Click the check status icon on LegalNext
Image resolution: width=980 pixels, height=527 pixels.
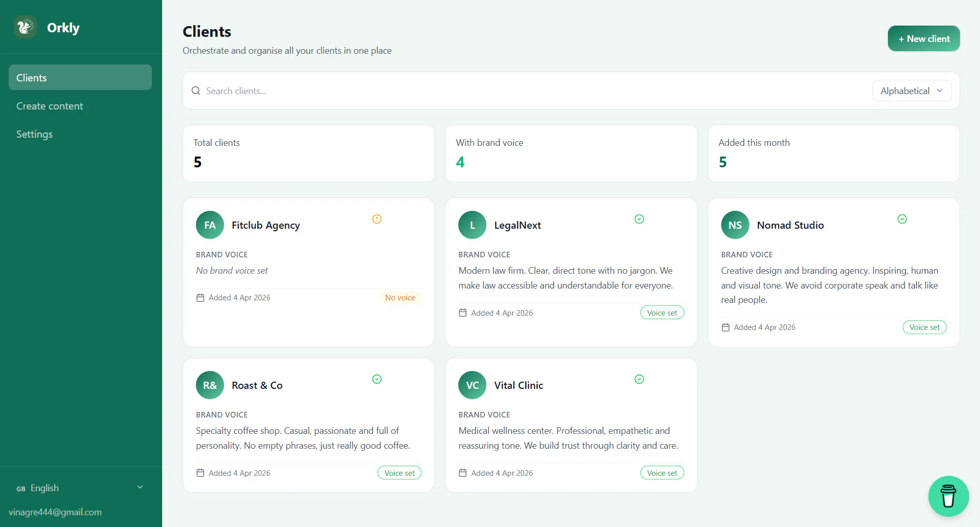(639, 219)
